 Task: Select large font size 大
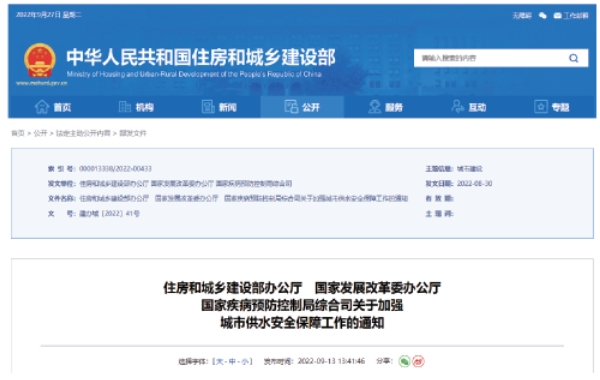tap(220, 362)
